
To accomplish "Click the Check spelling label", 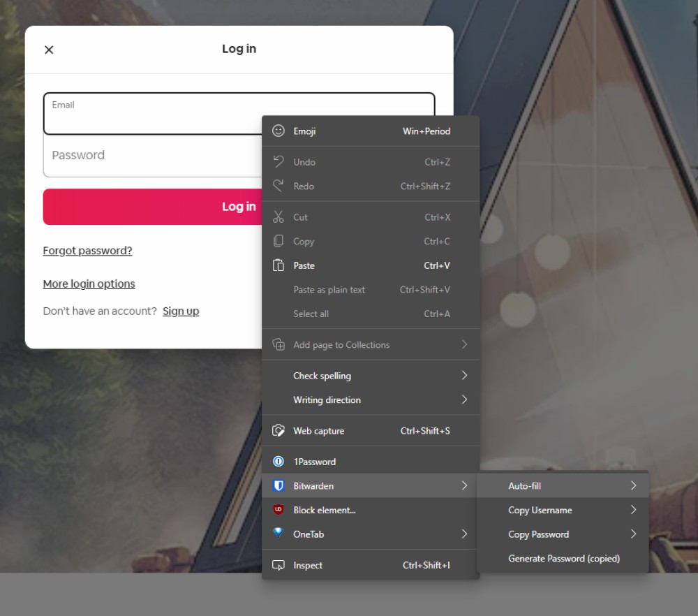I will tap(322, 376).
